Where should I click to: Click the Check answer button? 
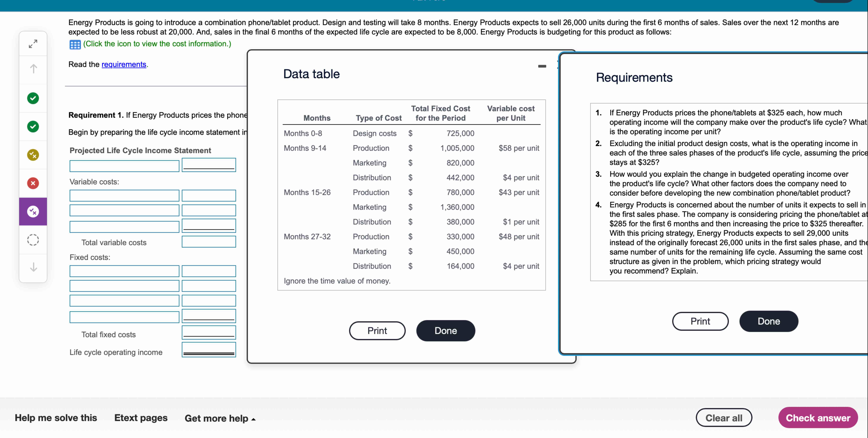click(x=818, y=418)
